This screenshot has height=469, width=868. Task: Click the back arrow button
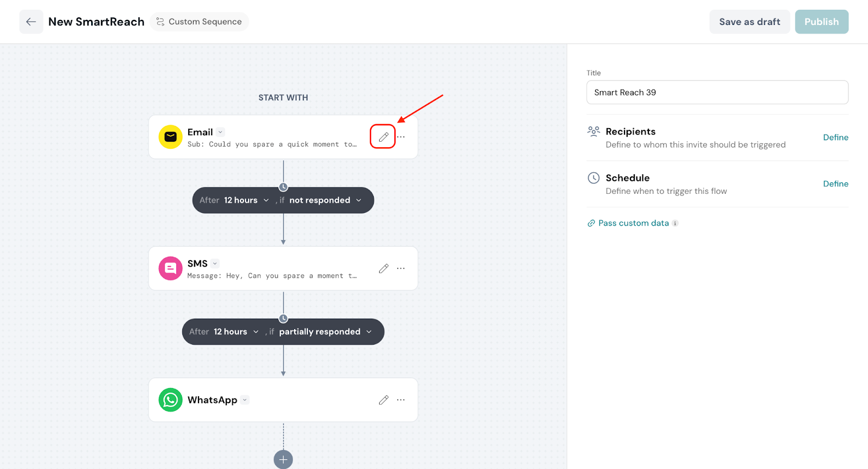pos(31,22)
